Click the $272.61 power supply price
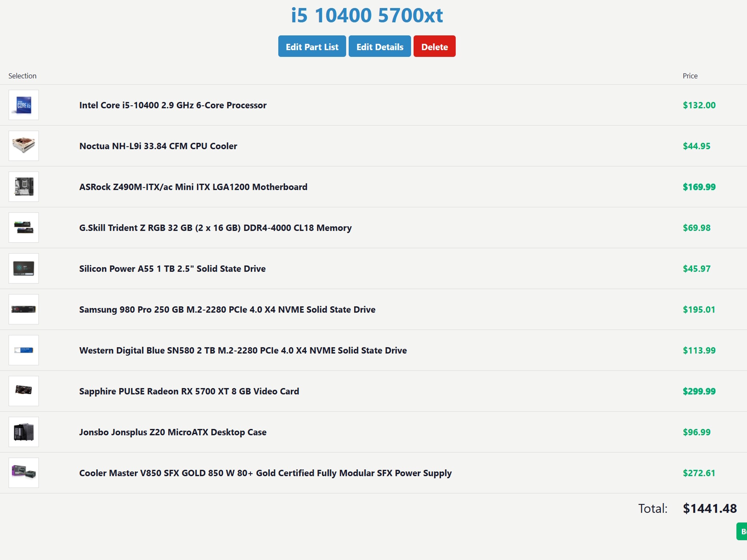The height and width of the screenshot is (560, 747). 699,473
